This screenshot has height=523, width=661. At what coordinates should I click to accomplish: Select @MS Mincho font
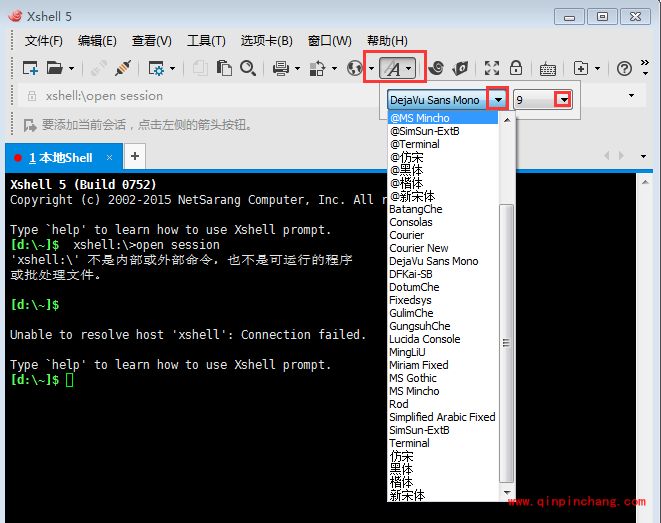pos(443,118)
